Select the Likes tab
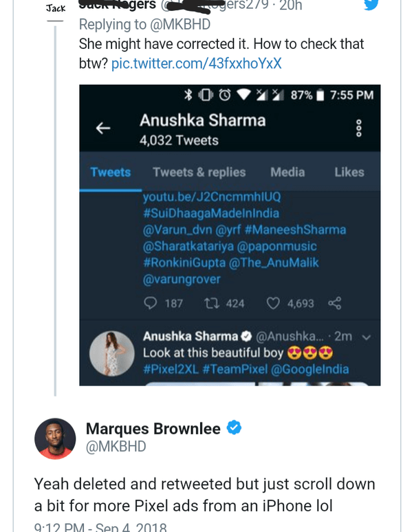The image size is (414, 532). coord(349,172)
